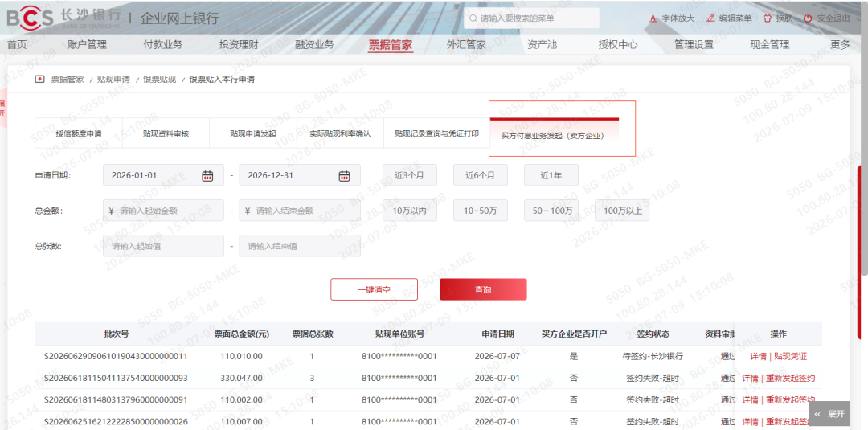Open 详情 for the 110,010.00 batch row
The height and width of the screenshot is (430, 868).
click(x=758, y=356)
